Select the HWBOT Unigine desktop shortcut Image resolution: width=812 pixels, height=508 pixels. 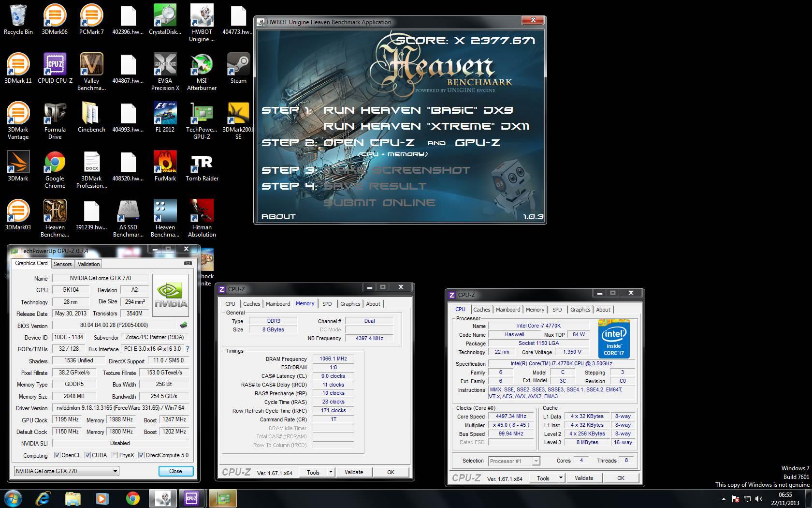202,23
